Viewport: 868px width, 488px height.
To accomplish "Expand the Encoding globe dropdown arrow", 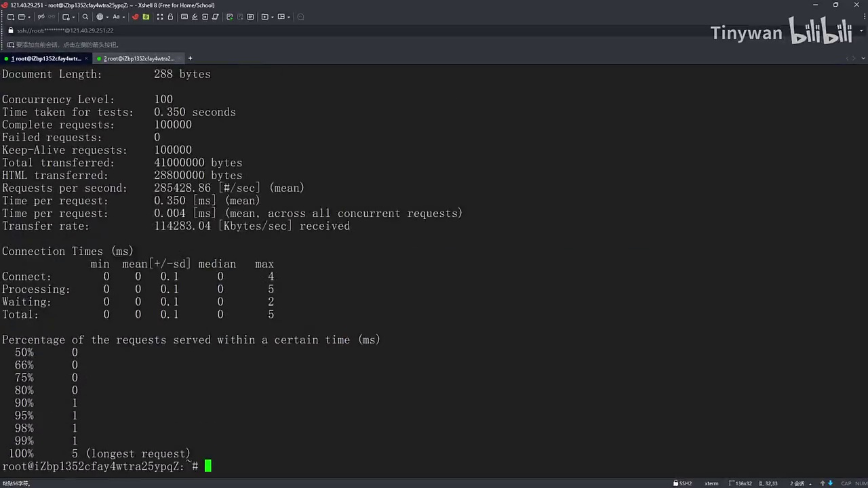I will click(106, 17).
